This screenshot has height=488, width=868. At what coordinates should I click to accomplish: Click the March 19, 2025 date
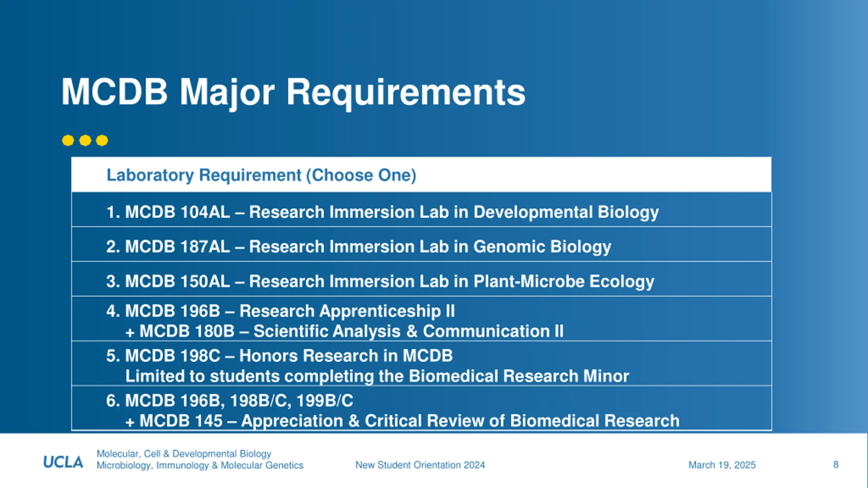click(x=722, y=465)
